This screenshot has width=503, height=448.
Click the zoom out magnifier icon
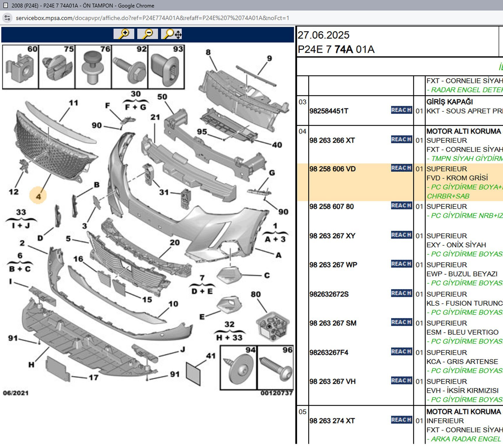(147, 34)
